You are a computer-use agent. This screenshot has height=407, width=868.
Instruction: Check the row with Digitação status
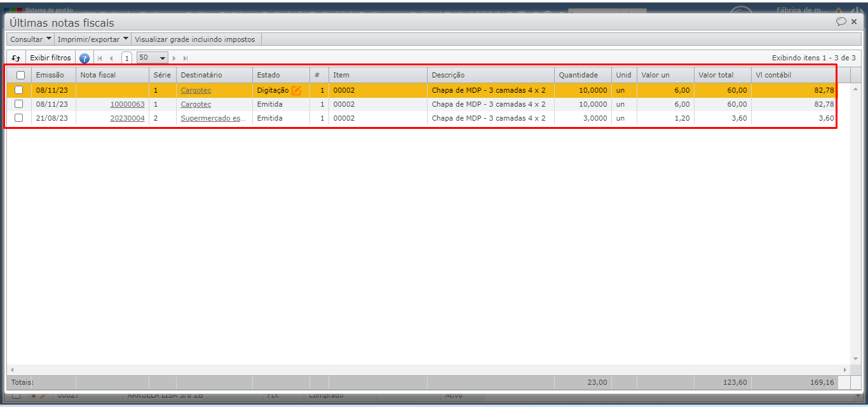click(19, 90)
